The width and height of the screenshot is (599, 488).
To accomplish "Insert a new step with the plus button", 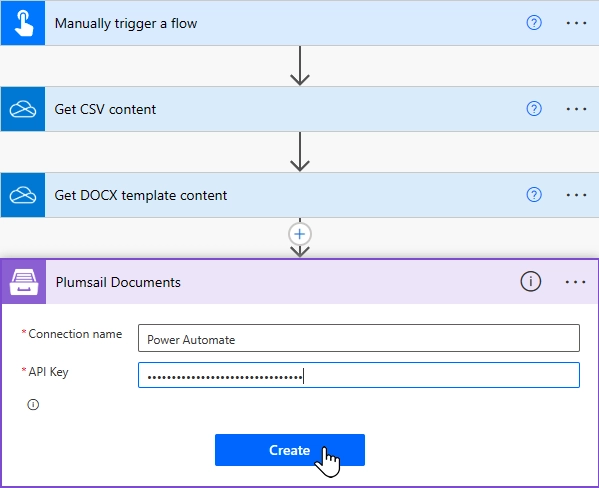I will 300,234.
